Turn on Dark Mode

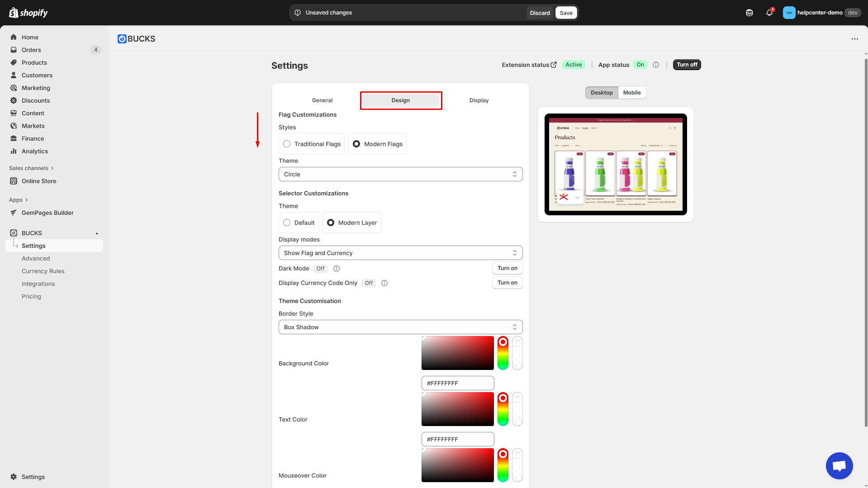coord(507,268)
